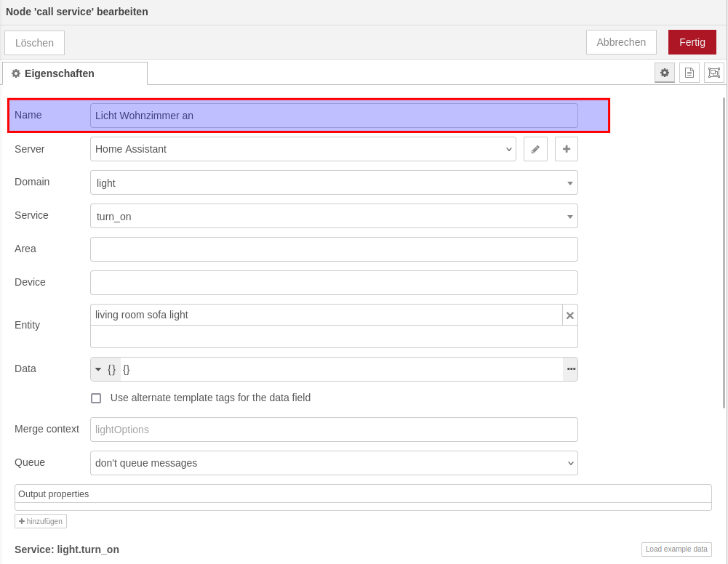Open the Domain dropdown showing light
Screen dimensions: 728x564
tap(333, 182)
